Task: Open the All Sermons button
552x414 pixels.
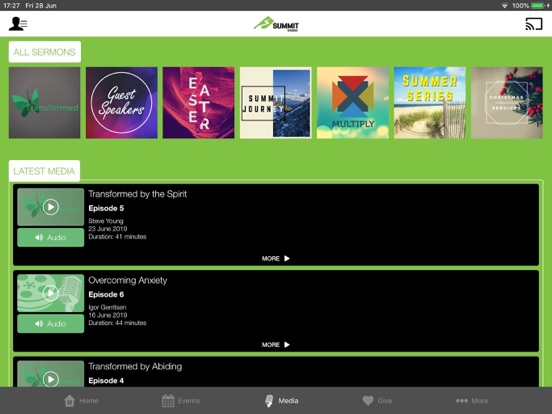Action: point(45,52)
